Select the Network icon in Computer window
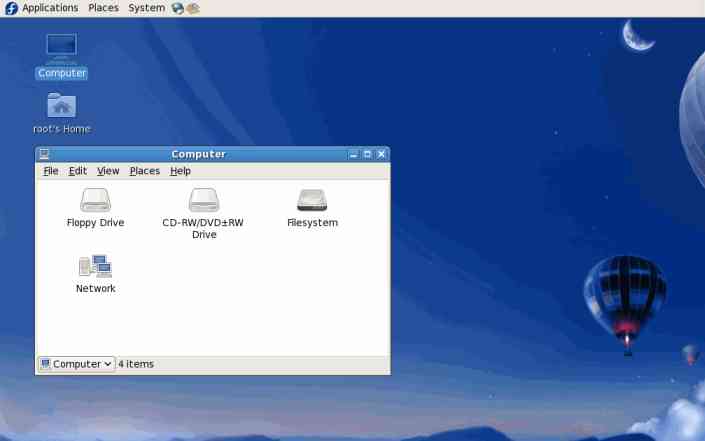Viewport: 705px width, 441px height. 95,266
